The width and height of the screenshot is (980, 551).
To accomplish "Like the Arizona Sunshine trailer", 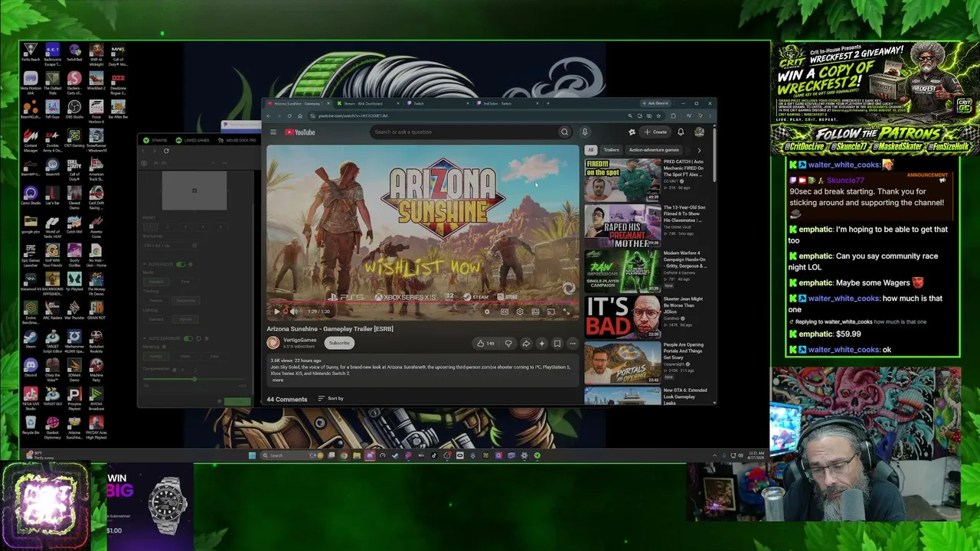I will [485, 344].
